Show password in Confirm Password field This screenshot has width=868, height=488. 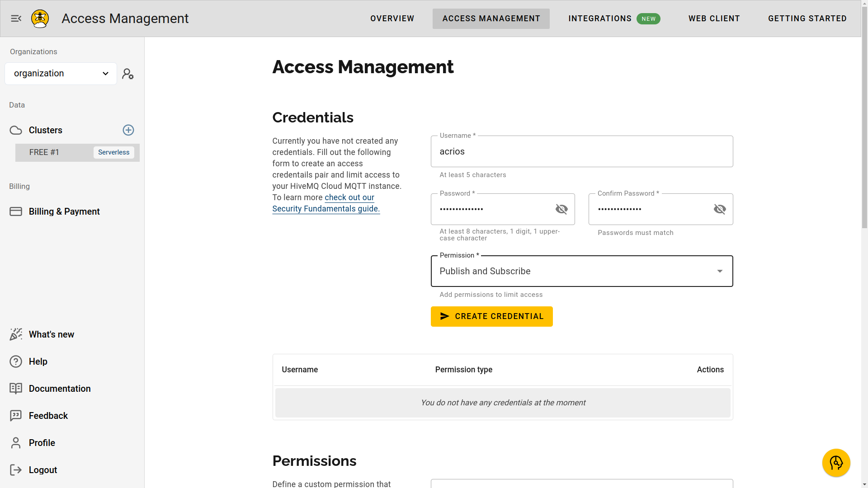720,209
